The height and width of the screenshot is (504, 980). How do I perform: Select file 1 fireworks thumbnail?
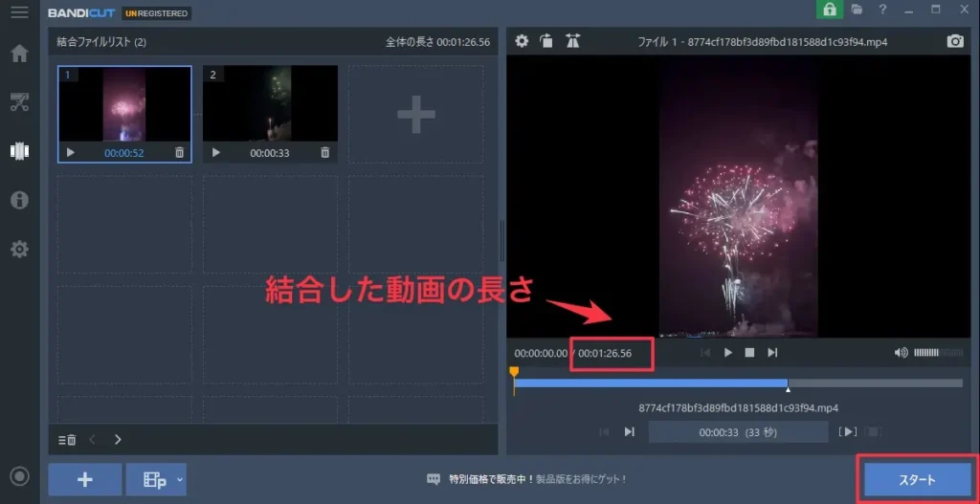[x=124, y=104]
